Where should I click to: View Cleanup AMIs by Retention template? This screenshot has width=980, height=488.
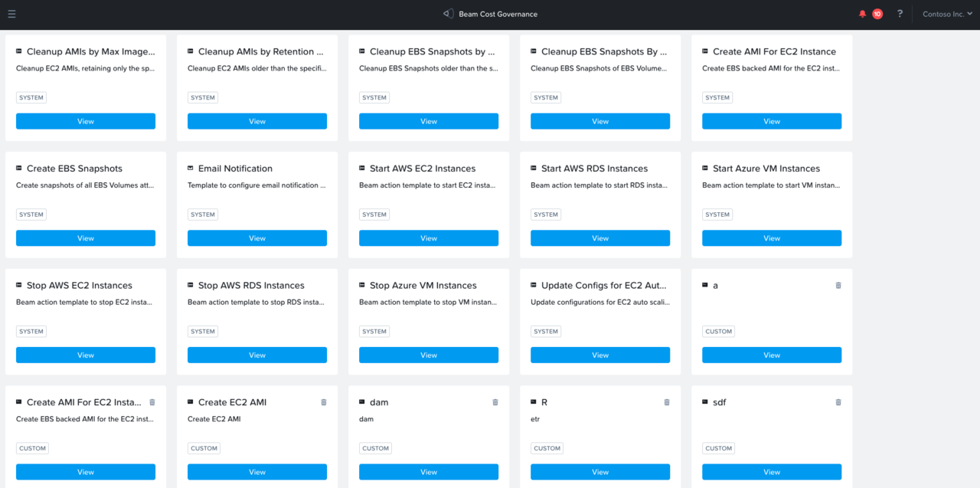coord(257,121)
